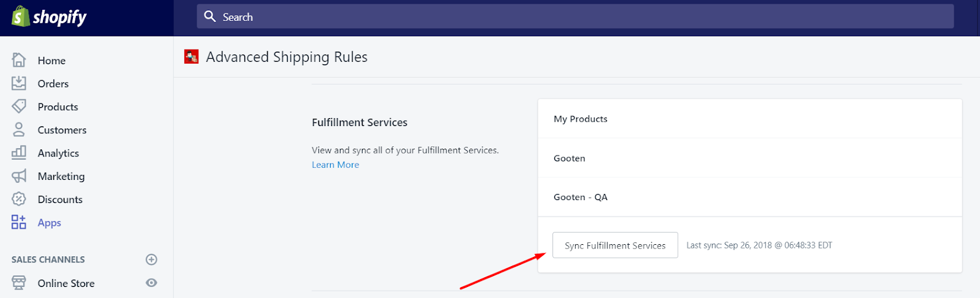The width and height of the screenshot is (980, 298).
Task: Open the Customers menu item
Action: click(62, 130)
